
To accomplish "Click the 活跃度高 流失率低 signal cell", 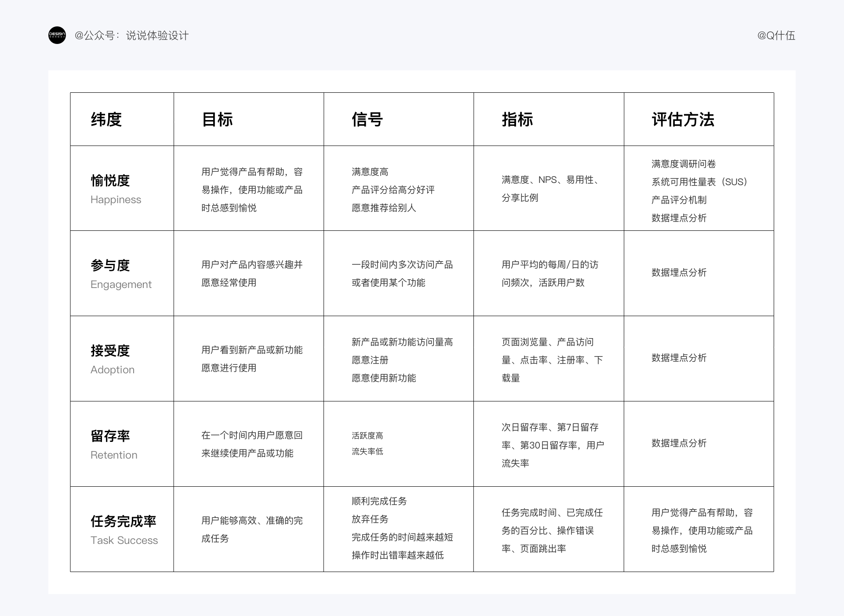I will [367, 443].
